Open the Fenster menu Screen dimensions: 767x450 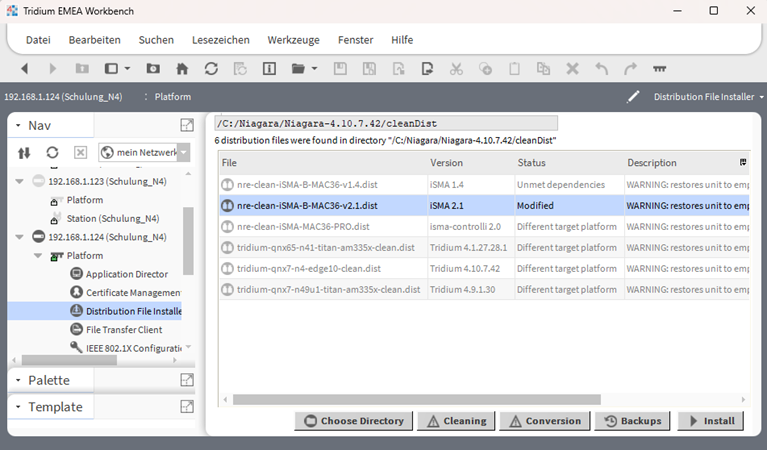click(x=356, y=40)
